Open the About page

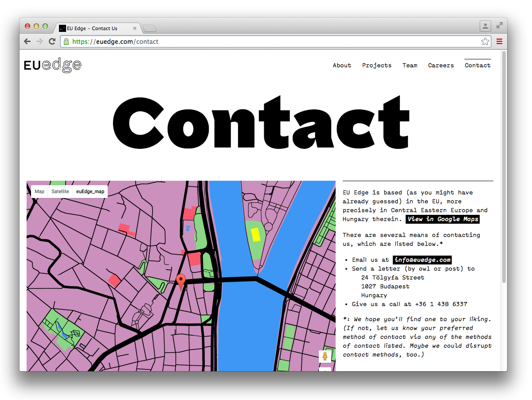[x=342, y=65]
